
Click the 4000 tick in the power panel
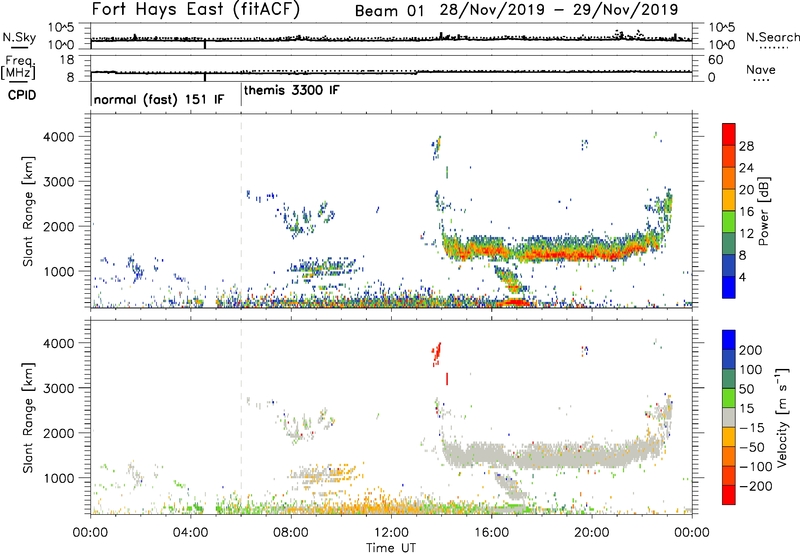pos(59,137)
